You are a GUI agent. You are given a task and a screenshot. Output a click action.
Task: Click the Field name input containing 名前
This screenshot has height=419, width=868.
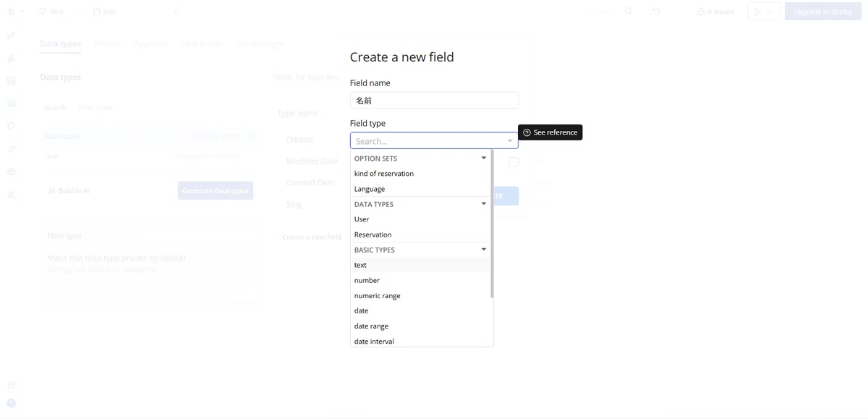[434, 101]
